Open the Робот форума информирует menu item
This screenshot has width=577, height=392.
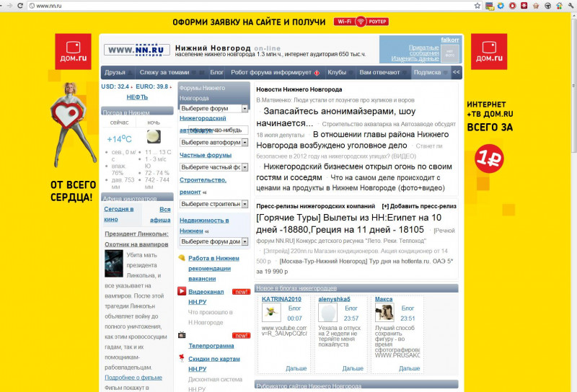pyautogui.click(x=271, y=73)
